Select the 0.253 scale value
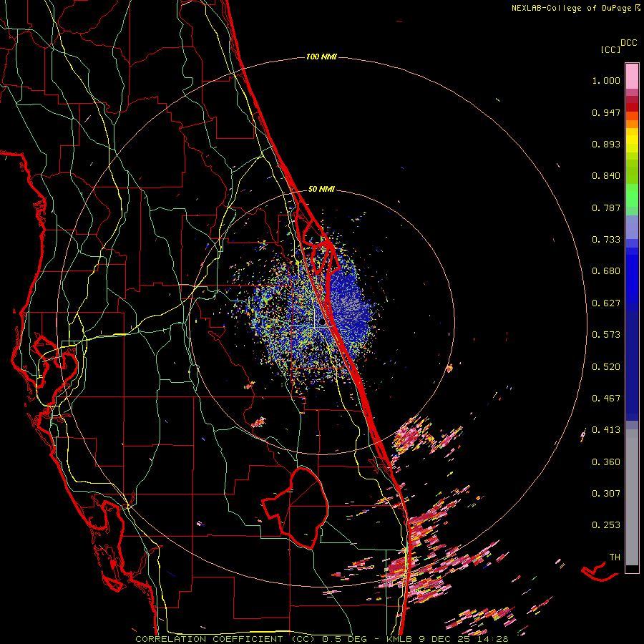Screen dimensions: 644x644 [606, 525]
